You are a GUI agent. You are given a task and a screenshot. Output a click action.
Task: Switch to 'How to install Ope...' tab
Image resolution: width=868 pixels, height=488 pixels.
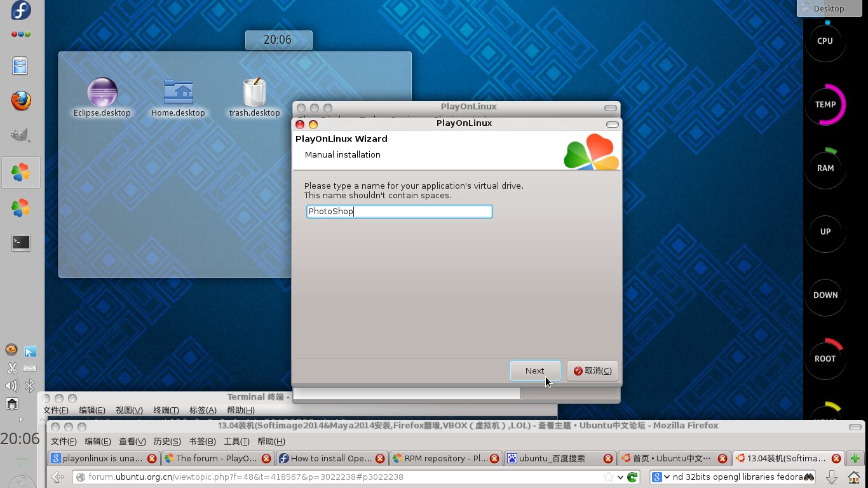pyautogui.click(x=332, y=458)
